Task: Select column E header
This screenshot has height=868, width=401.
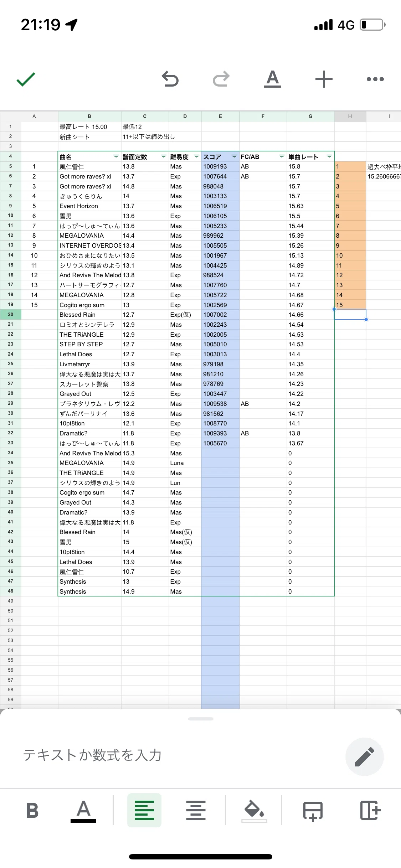Action: tap(220, 116)
